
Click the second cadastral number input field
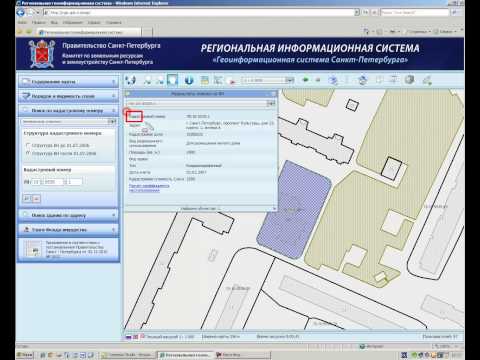click(x=53, y=182)
